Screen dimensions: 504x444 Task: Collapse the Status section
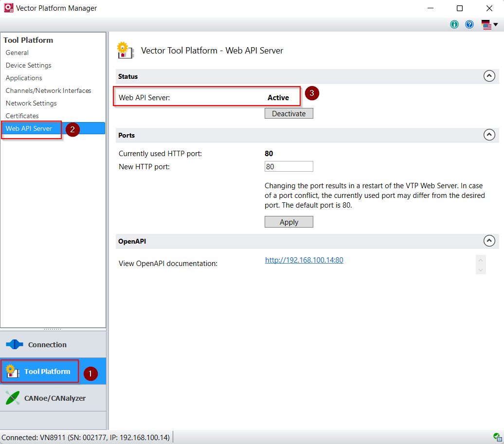(489, 76)
